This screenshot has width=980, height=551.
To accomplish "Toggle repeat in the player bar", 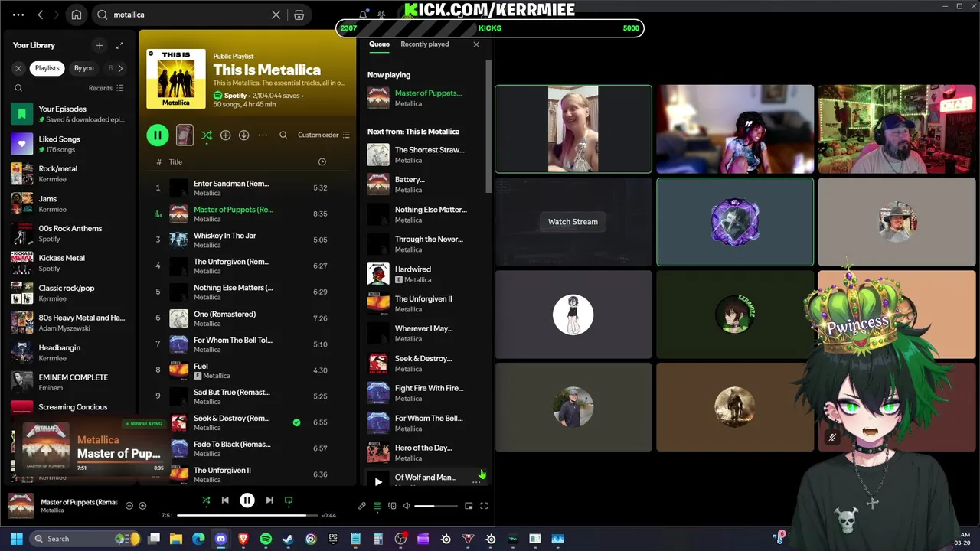I will (289, 500).
